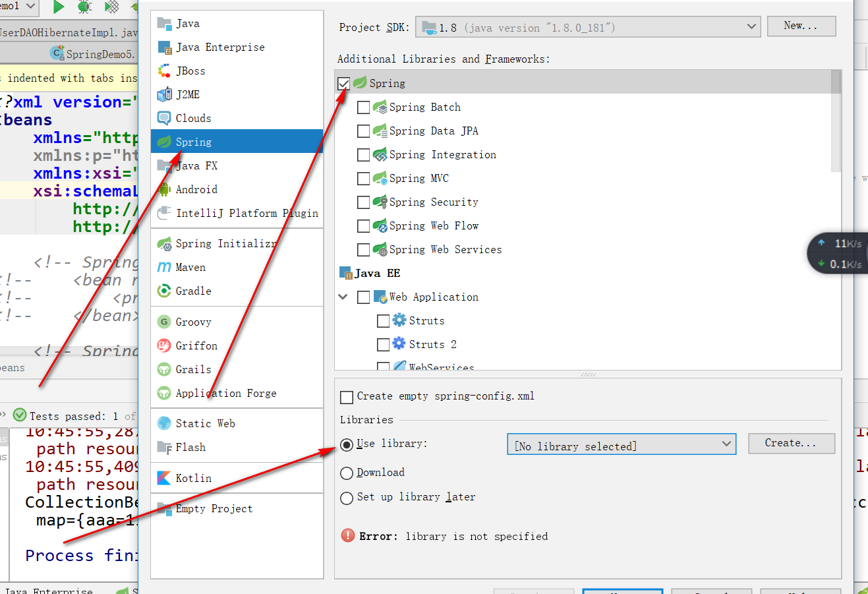Select Griffon project type
This screenshot has width=868, height=594.
coord(237,346)
